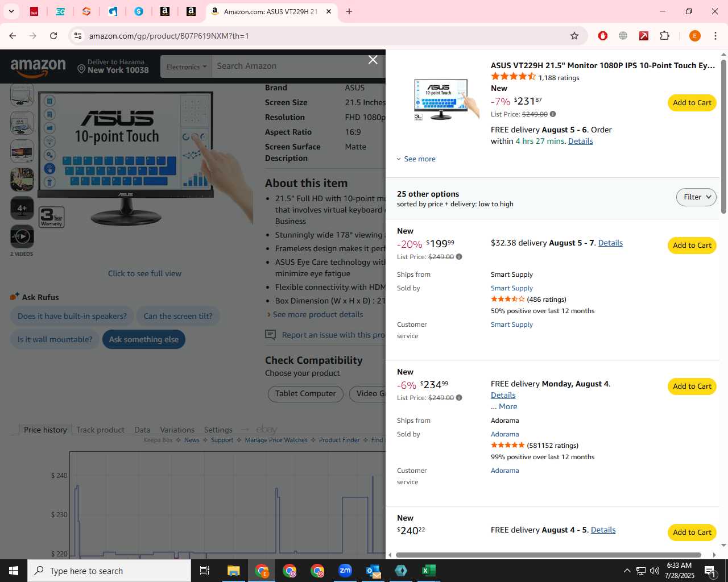Image resolution: width=728 pixels, height=582 pixels.
Task: Select the 4+ more images thumbnail
Action: pos(22,208)
